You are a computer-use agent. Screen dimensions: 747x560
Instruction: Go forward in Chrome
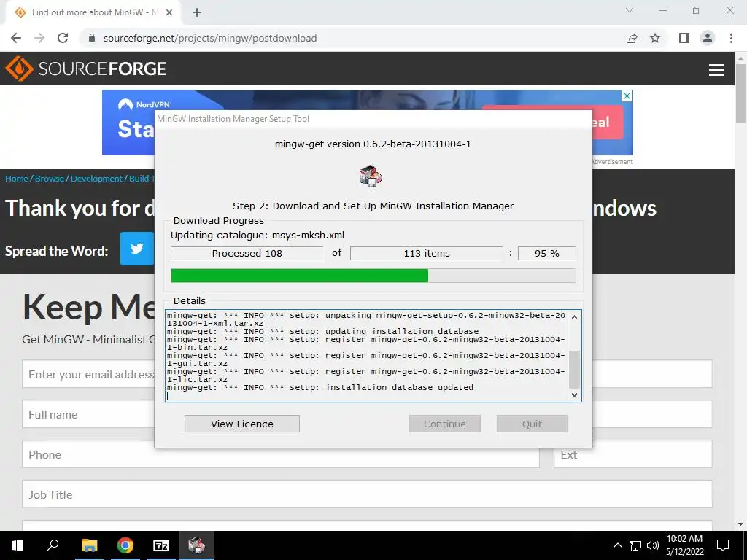tap(39, 38)
